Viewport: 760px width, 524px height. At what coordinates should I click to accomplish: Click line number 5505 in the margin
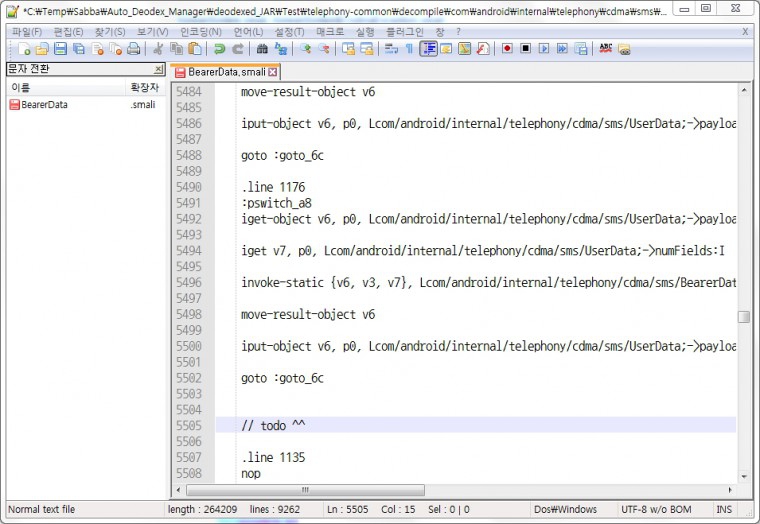click(x=189, y=425)
